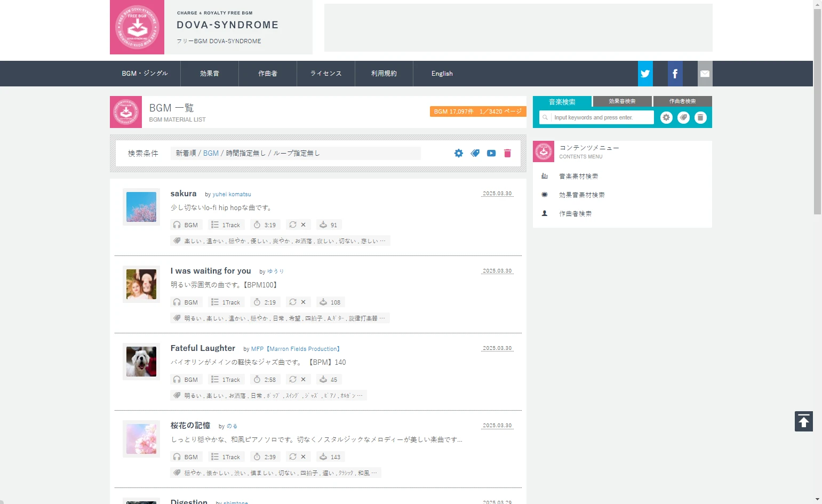The height and width of the screenshot is (504, 822).
Task: Click the trash icon in music search panel
Action: 700,117
